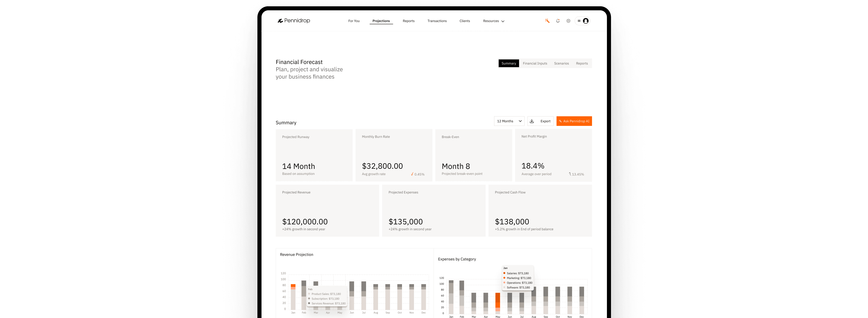Open notifications bell icon
This screenshot has height=318, width=868.
[558, 21]
